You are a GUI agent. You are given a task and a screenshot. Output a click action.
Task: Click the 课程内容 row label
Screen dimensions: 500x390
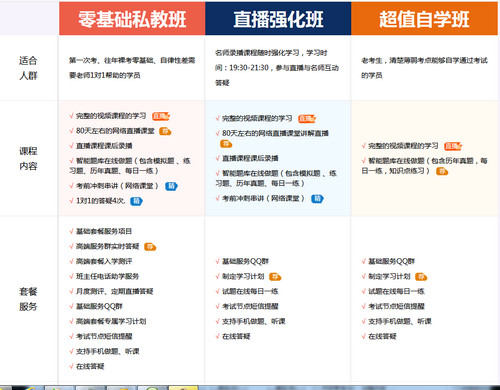(28, 158)
